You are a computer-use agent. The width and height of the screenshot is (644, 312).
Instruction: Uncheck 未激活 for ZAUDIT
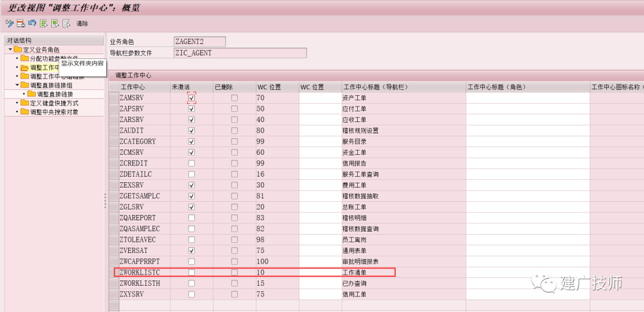click(191, 131)
